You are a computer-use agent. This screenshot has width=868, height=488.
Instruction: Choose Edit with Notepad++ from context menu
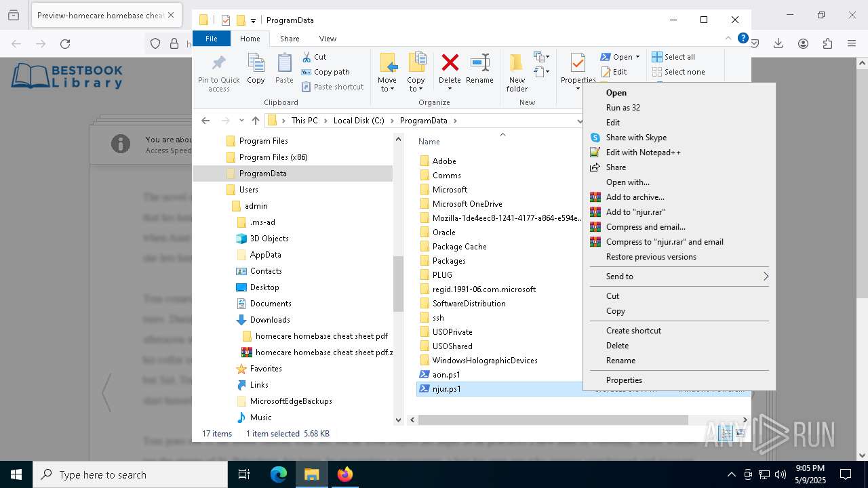[643, 152]
